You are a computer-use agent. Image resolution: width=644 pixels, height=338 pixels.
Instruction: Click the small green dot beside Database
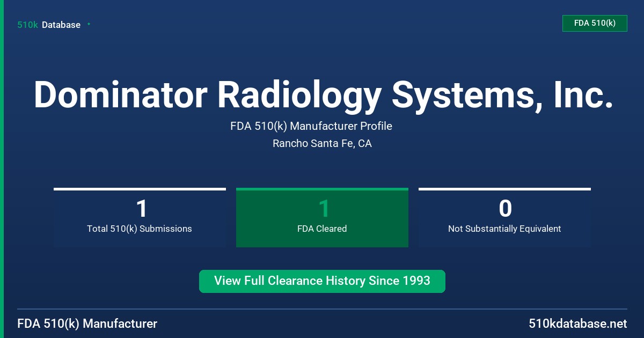click(89, 24)
